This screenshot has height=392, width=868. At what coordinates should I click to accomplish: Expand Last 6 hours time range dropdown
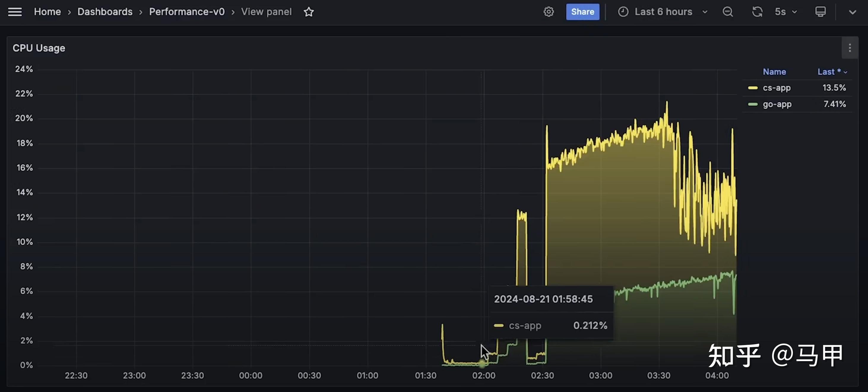(x=704, y=12)
